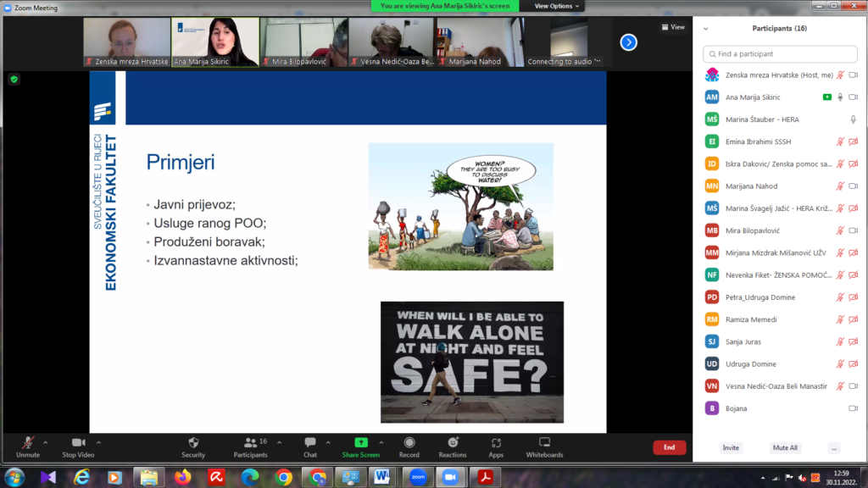Viewport: 868px width, 488px height.
Task: Click in the Find a participant search field
Action: click(780, 53)
